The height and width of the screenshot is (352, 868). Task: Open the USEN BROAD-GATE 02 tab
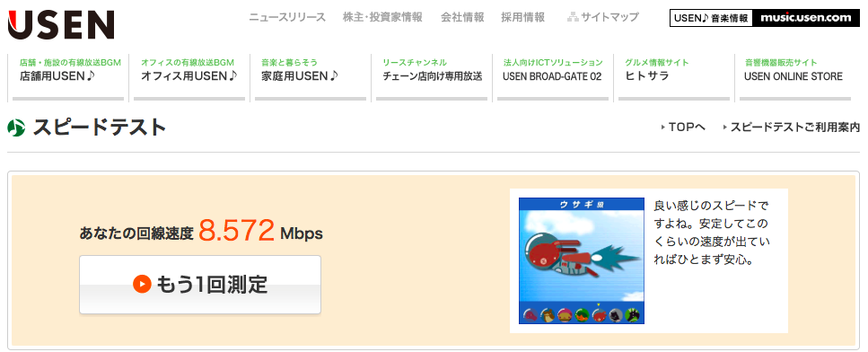pyautogui.click(x=553, y=77)
